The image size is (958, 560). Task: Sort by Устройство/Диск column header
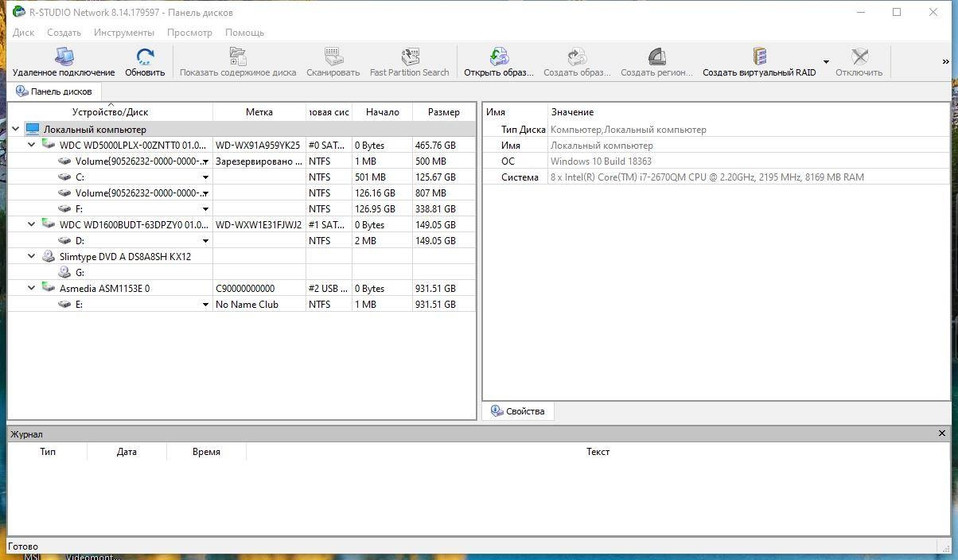110,112
